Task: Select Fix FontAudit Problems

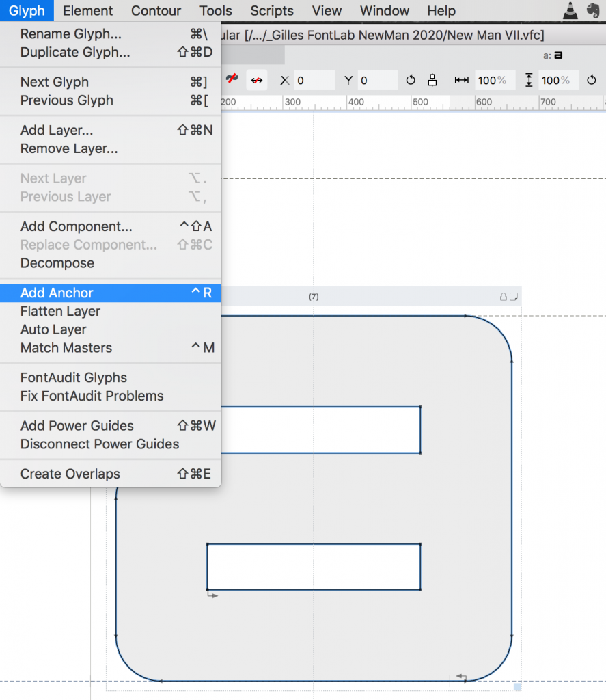Action: point(92,396)
